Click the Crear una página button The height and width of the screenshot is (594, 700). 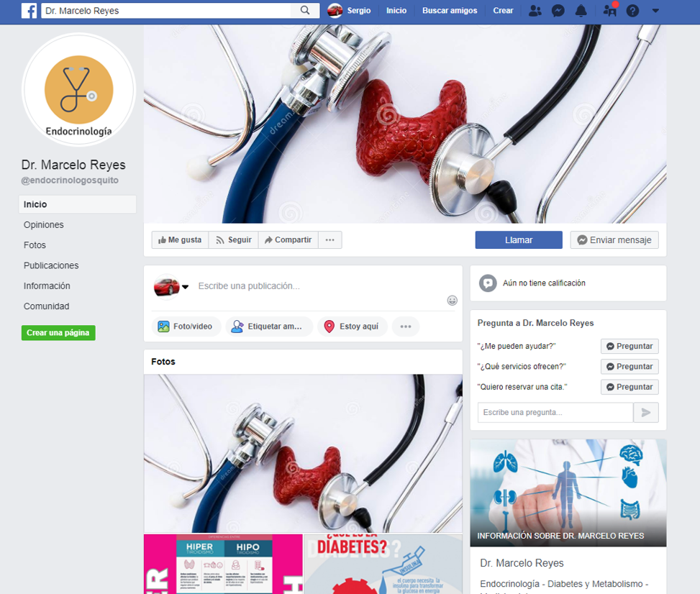click(x=58, y=332)
